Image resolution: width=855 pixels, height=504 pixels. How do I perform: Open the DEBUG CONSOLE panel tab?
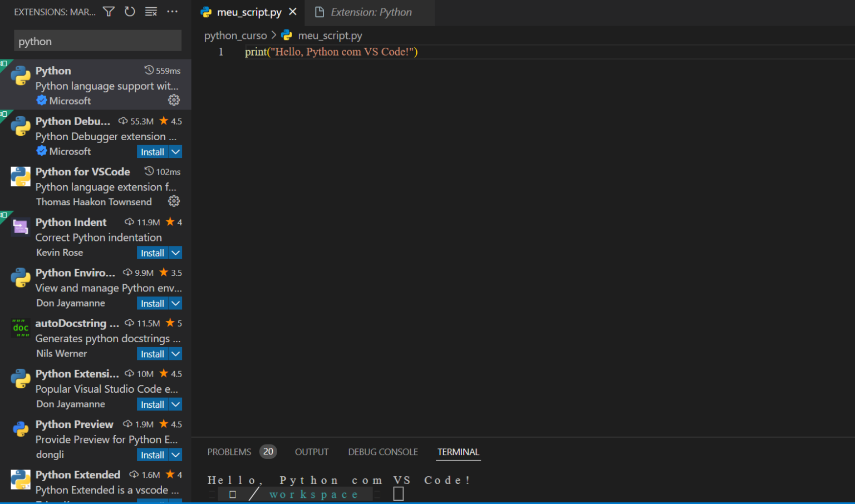click(x=383, y=452)
